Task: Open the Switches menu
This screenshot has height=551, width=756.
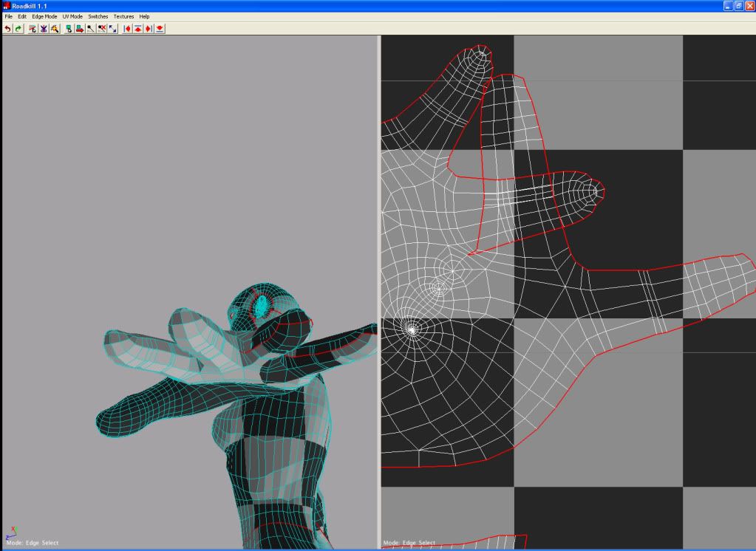Action: click(x=98, y=16)
